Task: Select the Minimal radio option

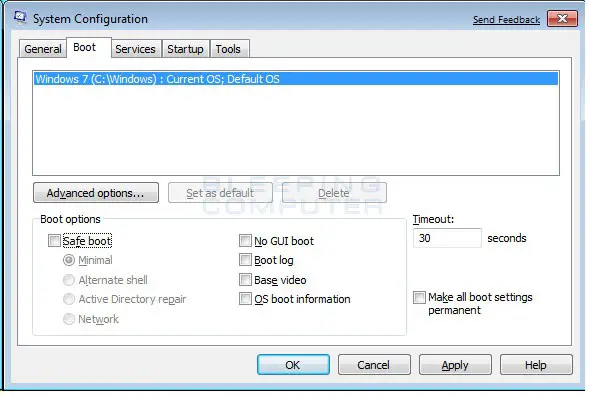Action: click(x=69, y=260)
